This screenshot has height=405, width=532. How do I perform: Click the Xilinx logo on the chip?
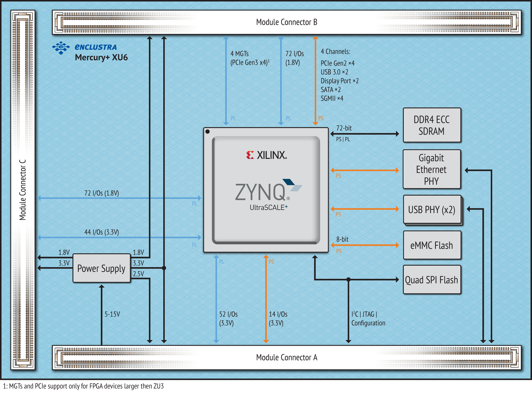click(266, 155)
